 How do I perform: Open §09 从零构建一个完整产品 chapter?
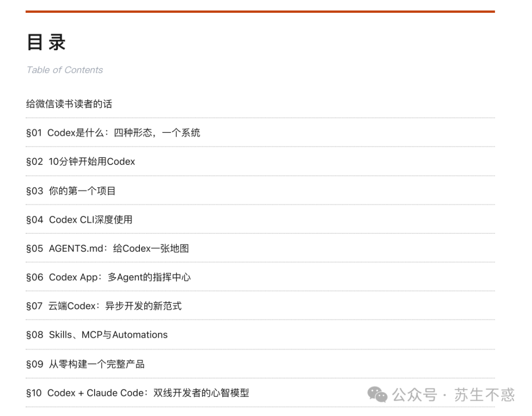point(85,364)
